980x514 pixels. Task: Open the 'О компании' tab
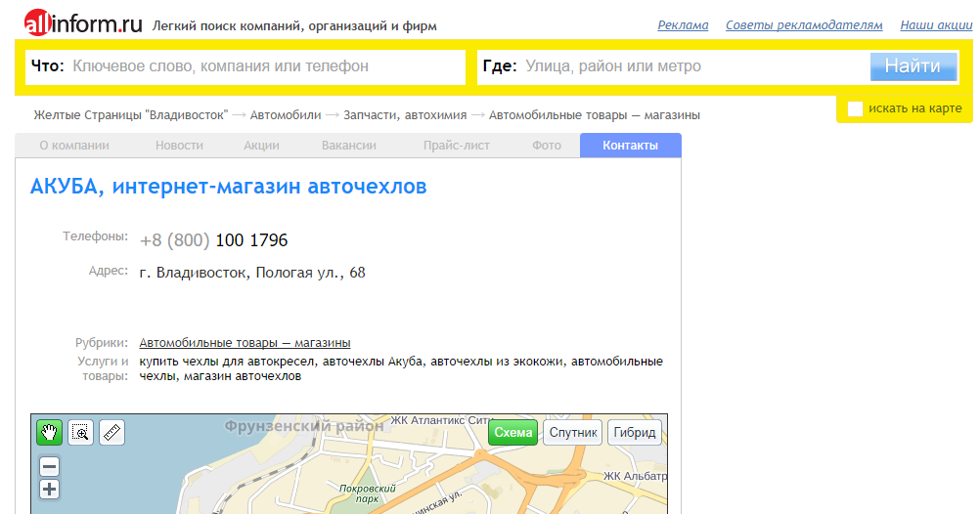click(74, 146)
